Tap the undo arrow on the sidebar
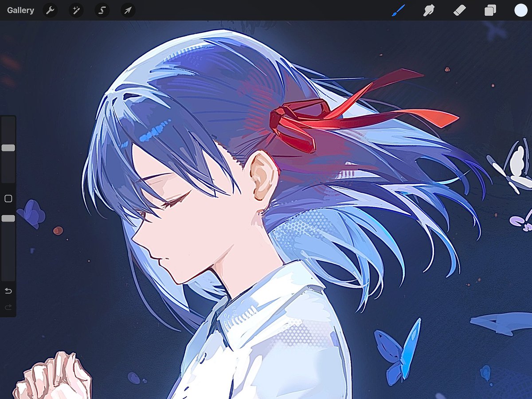This screenshot has height=399, width=532. pyautogui.click(x=8, y=291)
